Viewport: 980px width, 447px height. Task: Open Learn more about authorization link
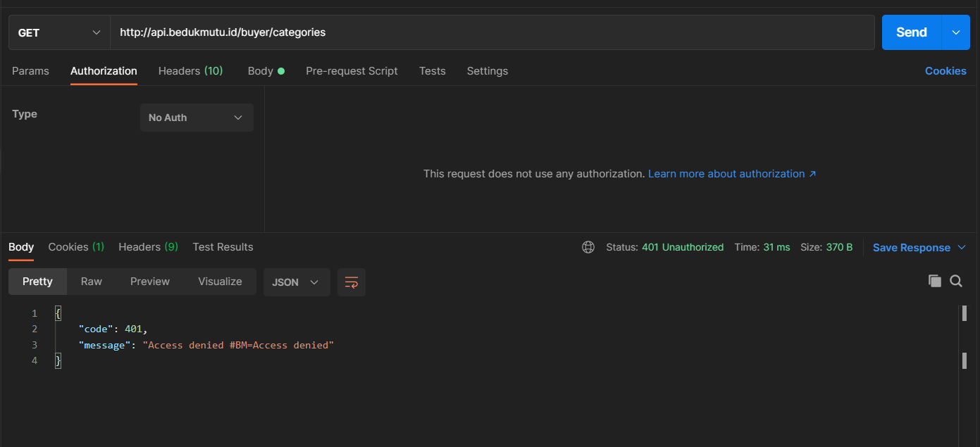point(731,174)
